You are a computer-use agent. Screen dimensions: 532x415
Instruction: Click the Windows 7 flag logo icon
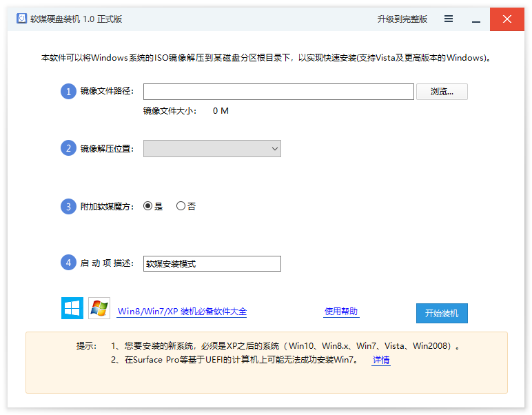(99, 308)
